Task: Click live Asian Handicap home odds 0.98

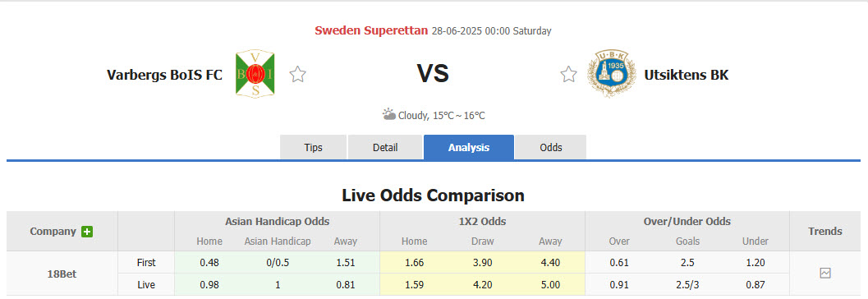Action: coord(209,285)
